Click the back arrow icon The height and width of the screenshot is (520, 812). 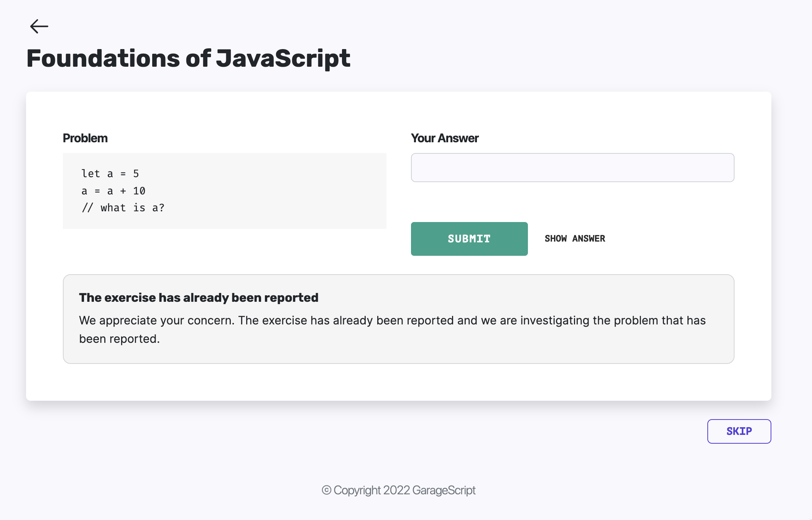(x=39, y=26)
